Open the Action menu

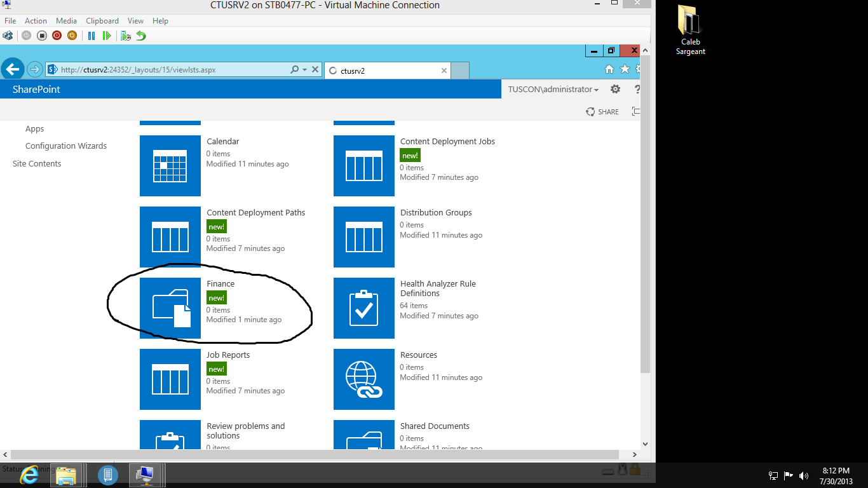point(36,21)
